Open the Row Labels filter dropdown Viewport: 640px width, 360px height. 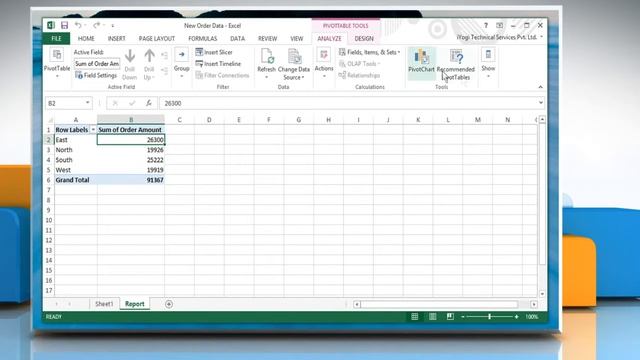tap(93, 129)
